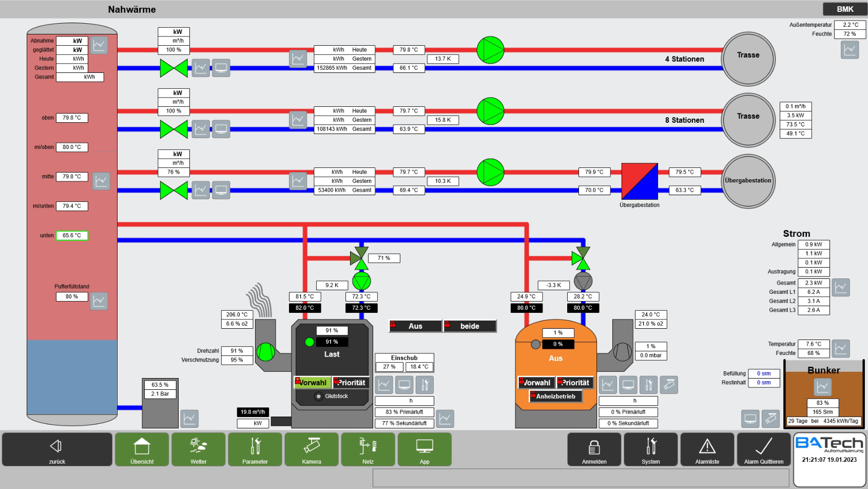This screenshot has width=868, height=489.
Task: Open tools settings for right orange boiler
Action: pos(649,385)
